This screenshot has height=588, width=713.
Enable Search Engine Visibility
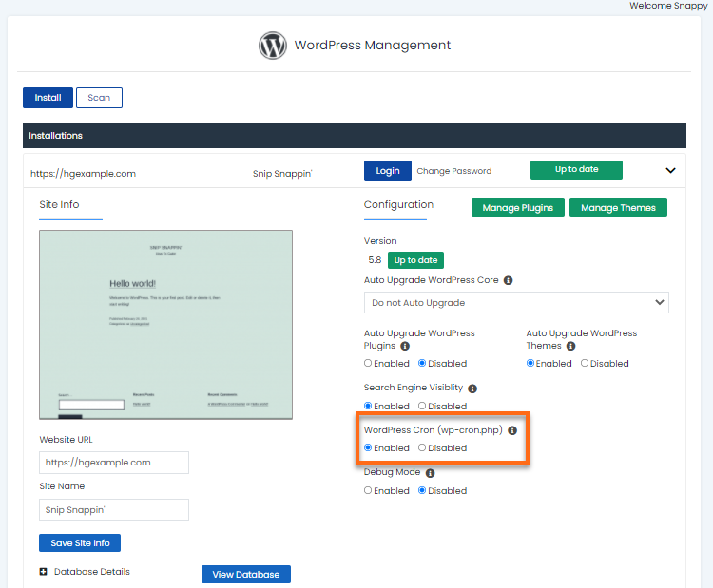pos(368,406)
